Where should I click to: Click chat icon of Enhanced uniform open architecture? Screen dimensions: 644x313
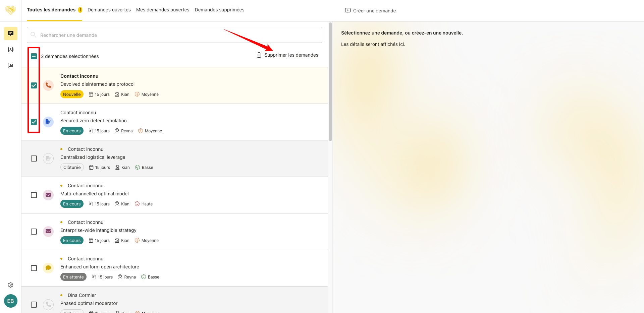[x=48, y=268]
